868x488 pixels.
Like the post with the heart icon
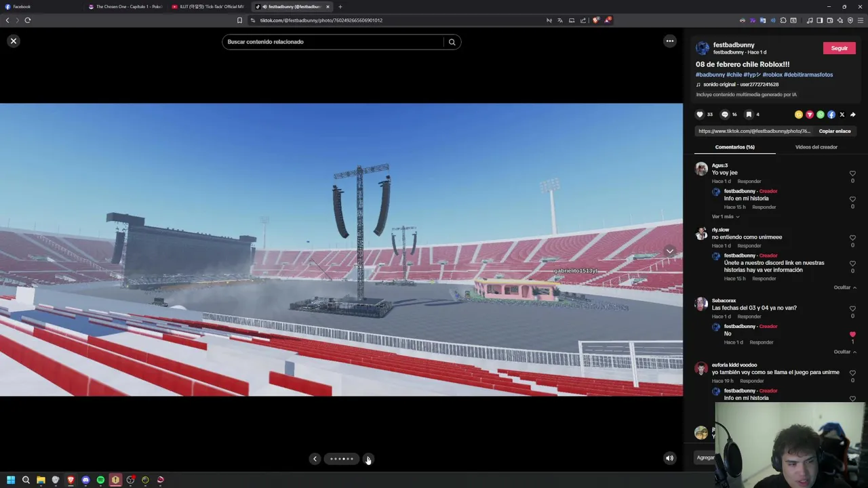click(x=700, y=115)
